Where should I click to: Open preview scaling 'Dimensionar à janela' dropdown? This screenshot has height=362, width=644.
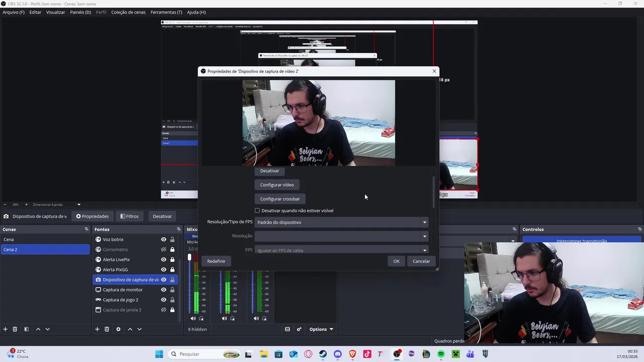pyautogui.click(x=56, y=205)
